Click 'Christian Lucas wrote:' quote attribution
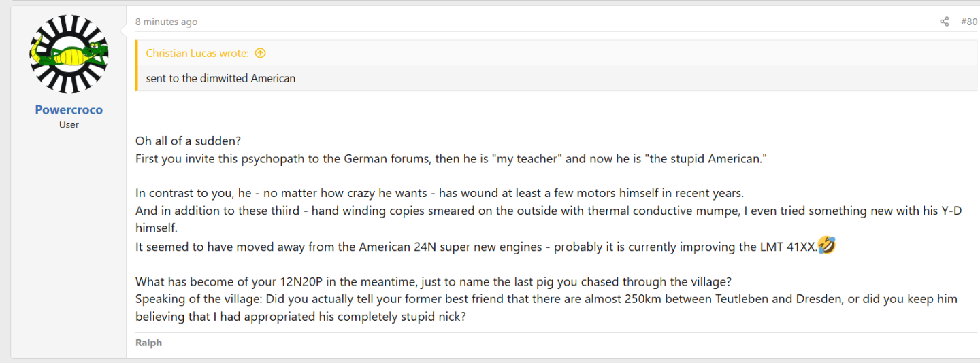Screen dimensions: 980x363 pos(197,53)
